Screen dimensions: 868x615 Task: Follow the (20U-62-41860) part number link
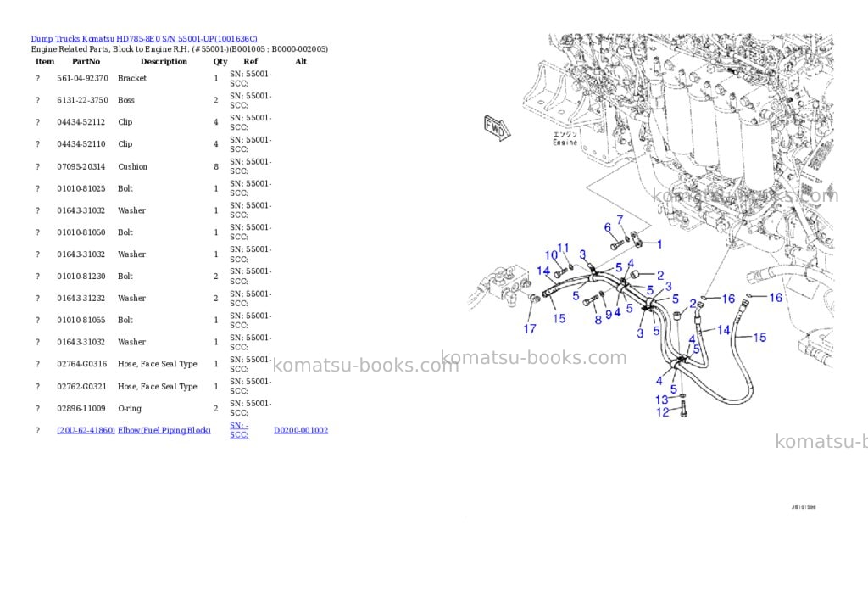86,430
